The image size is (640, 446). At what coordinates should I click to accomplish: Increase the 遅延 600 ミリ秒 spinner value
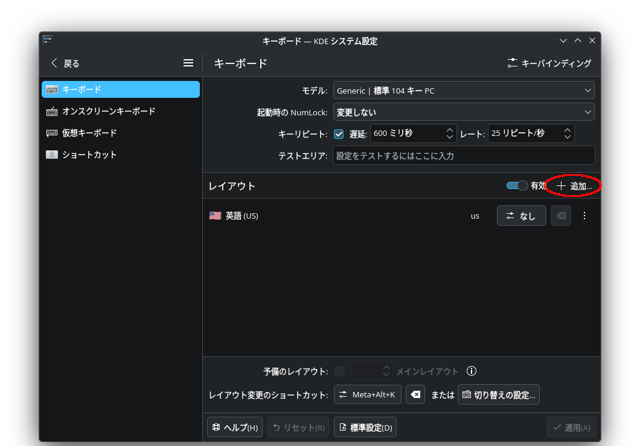(x=449, y=130)
